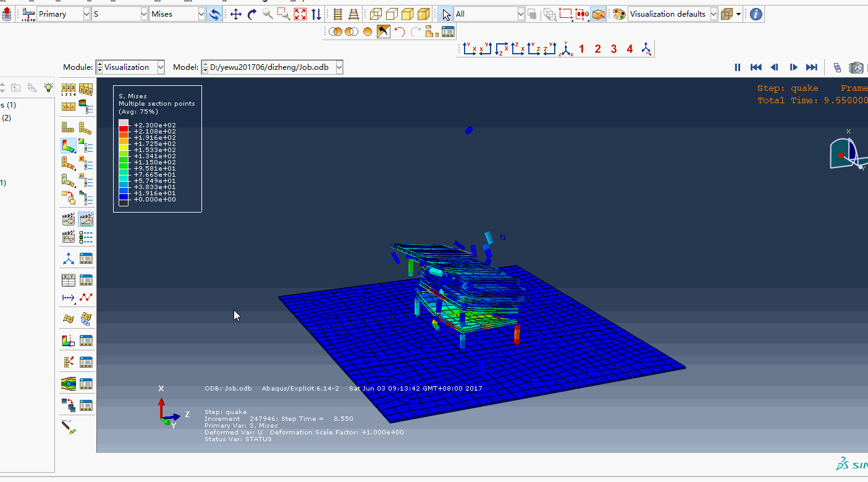Pause the animation playback

(737, 67)
